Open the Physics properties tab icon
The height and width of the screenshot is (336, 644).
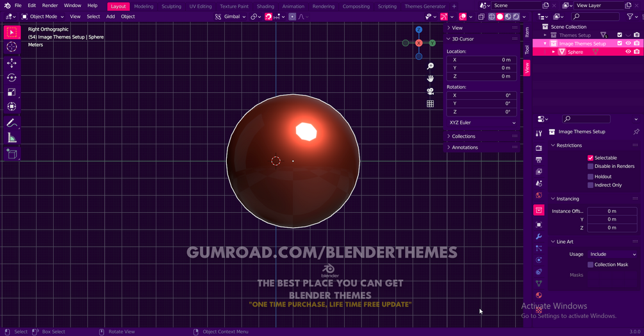point(539,260)
